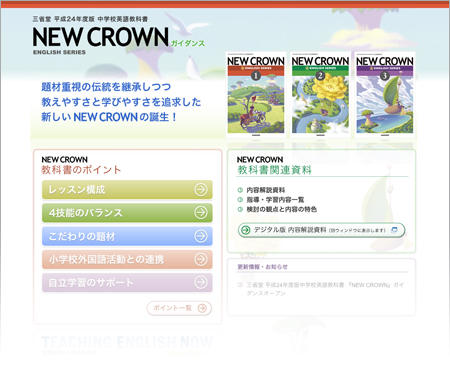
Task: Click the 更新情報・お知らせ heading
Action: click(x=262, y=267)
